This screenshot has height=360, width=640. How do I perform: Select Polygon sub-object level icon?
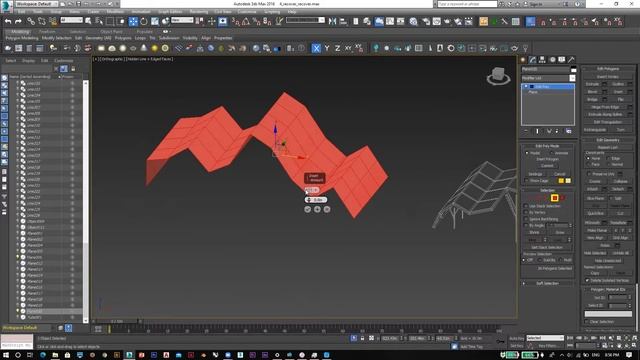pos(554,198)
